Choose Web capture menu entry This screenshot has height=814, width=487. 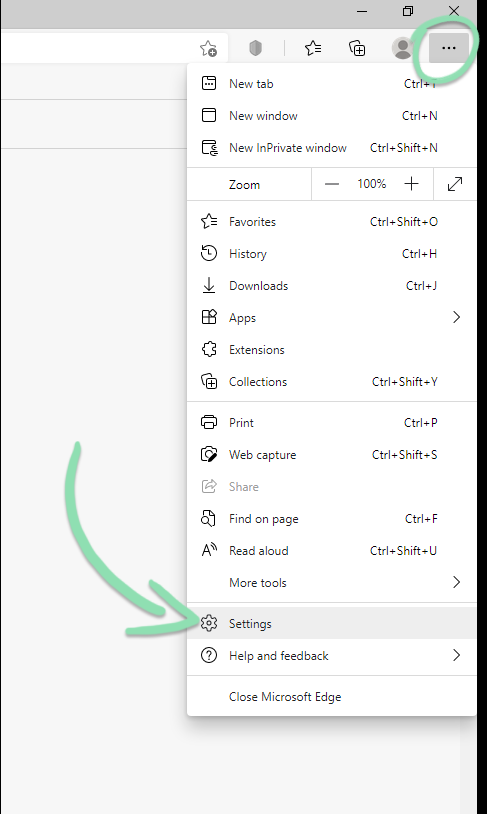coord(331,455)
